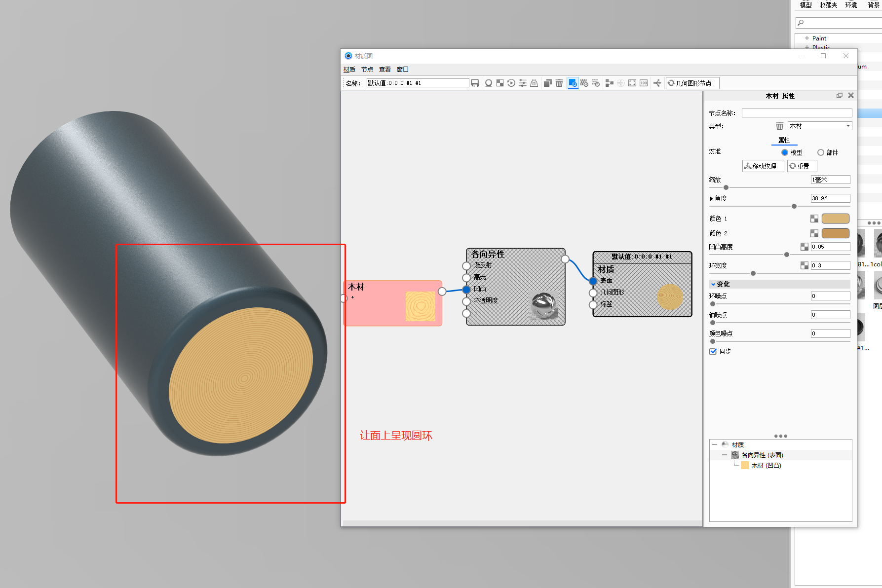Open the 节点 menu

(367, 70)
